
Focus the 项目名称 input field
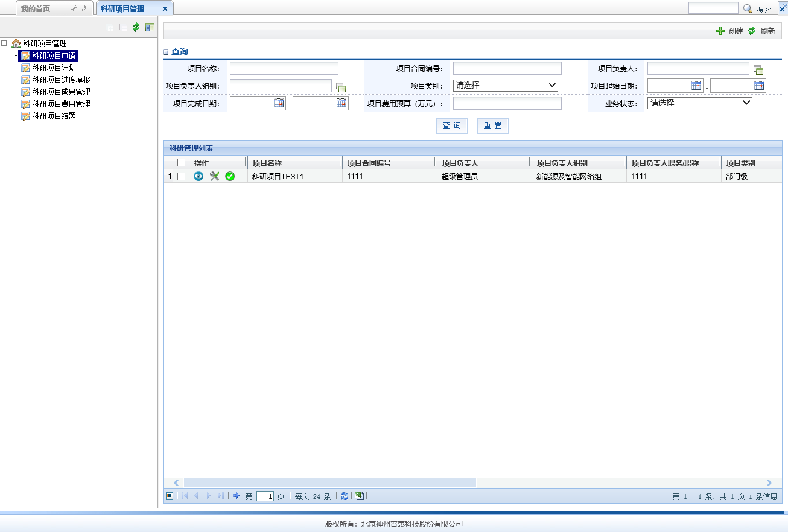(x=284, y=68)
